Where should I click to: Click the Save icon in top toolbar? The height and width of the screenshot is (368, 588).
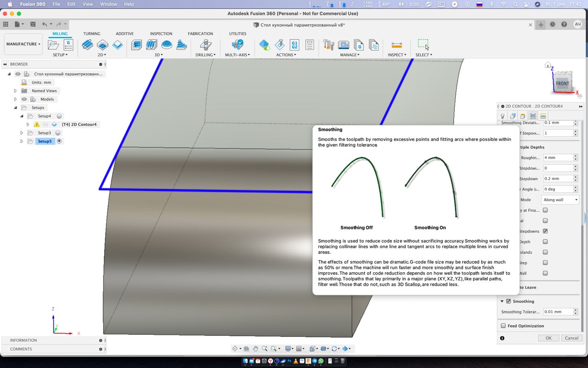click(x=33, y=24)
